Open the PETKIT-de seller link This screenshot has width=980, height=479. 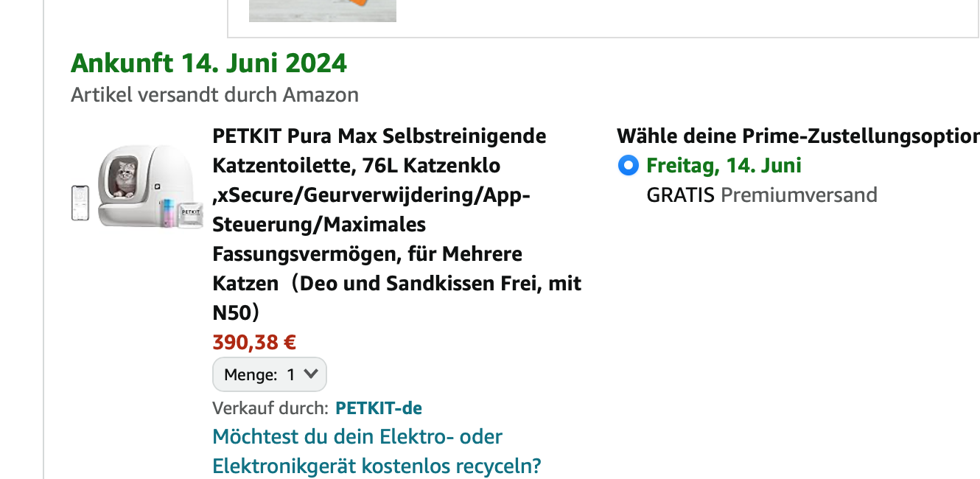click(x=378, y=408)
